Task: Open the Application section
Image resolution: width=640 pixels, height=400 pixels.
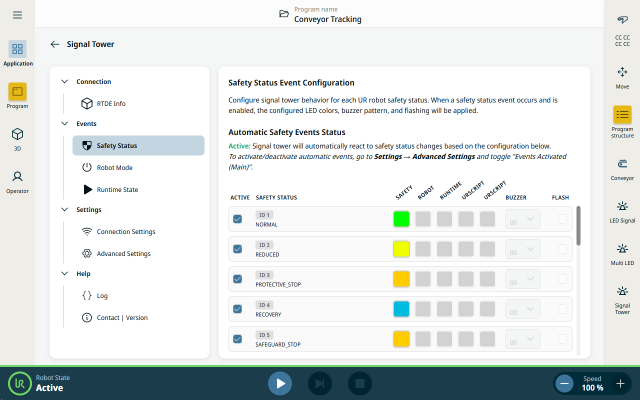Action: 17,53
